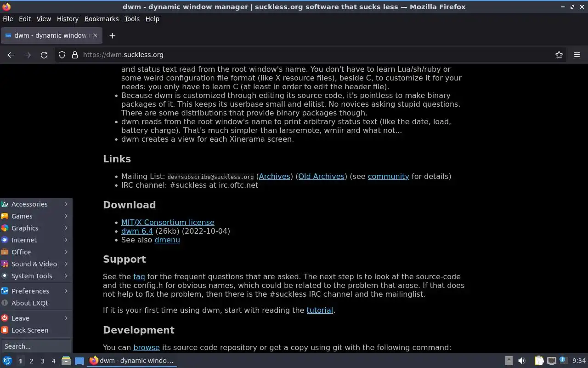The width and height of the screenshot is (588, 368).
Task: Click the 9:34 clock in the panel
Action: [579, 361]
